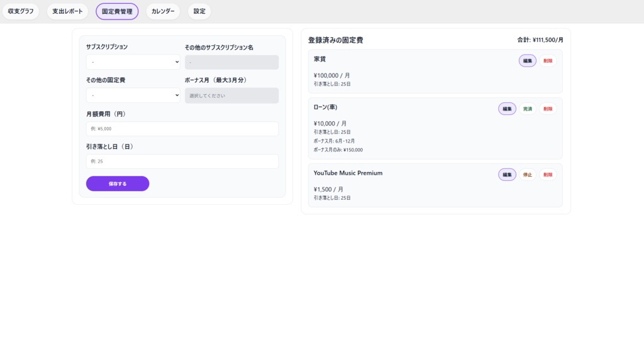Click the その他のサブスクリプション名 field
The image size is (644, 338).
coord(231,62)
